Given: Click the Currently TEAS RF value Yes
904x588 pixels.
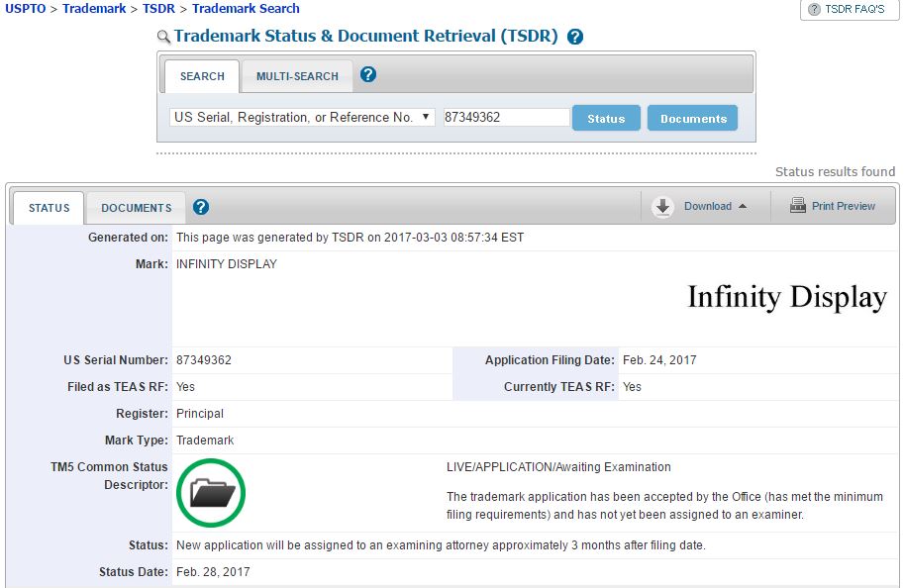Looking at the screenshot, I should 632,387.
